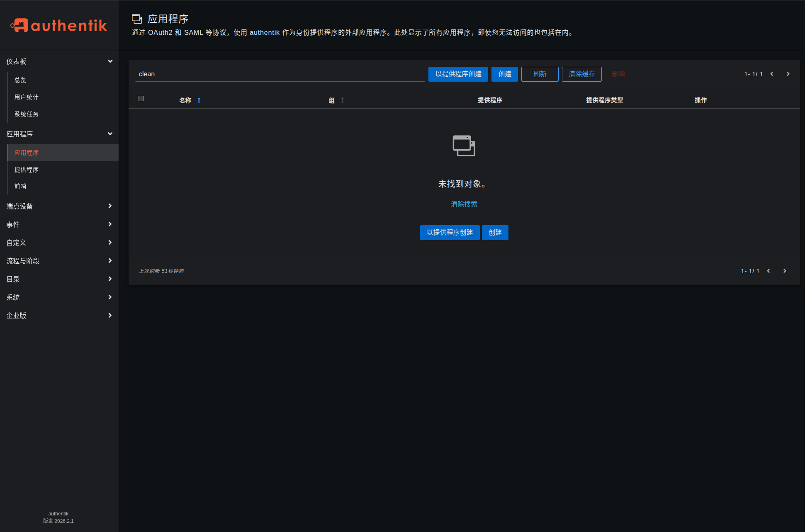The height and width of the screenshot is (532, 805).
Task: Open 系统任务 in the sidebar
Action: click(26, 114)
